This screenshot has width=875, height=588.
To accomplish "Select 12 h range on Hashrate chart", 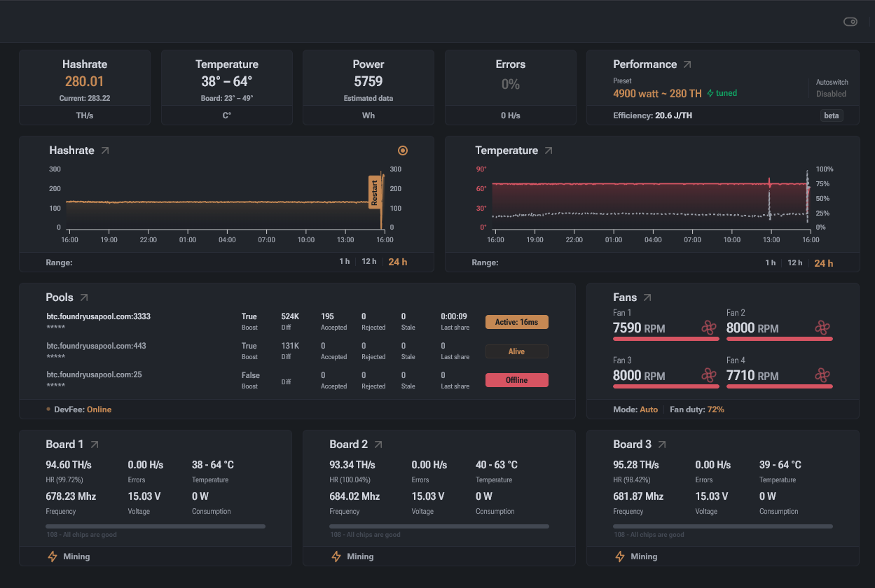I will (369, 262).
